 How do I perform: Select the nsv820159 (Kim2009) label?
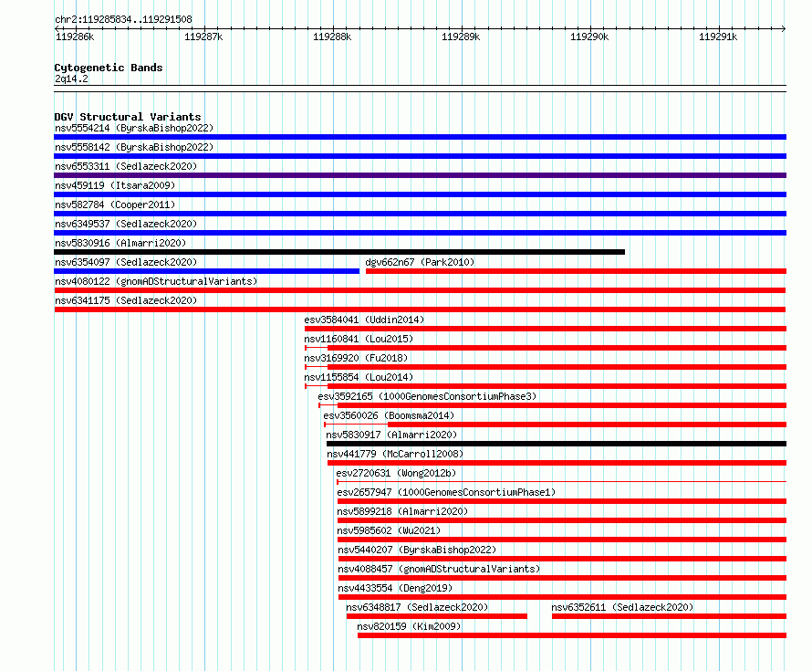(x=409, y=626)
